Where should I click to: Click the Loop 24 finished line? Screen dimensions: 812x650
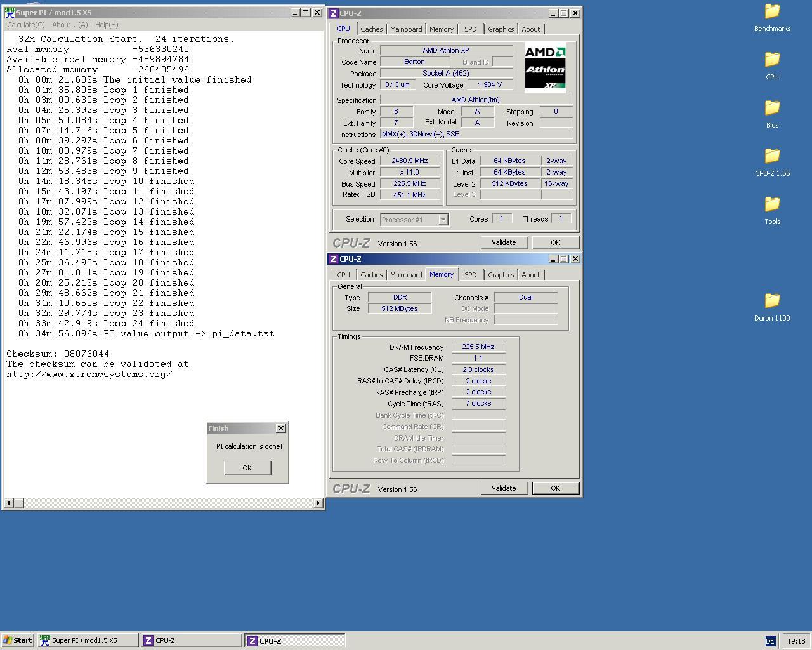106,323
